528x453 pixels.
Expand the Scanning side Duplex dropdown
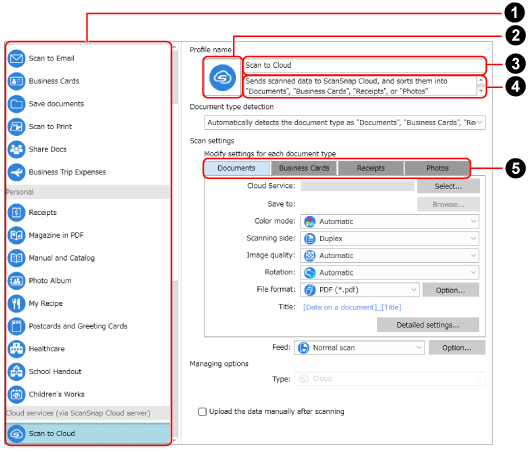389,238
